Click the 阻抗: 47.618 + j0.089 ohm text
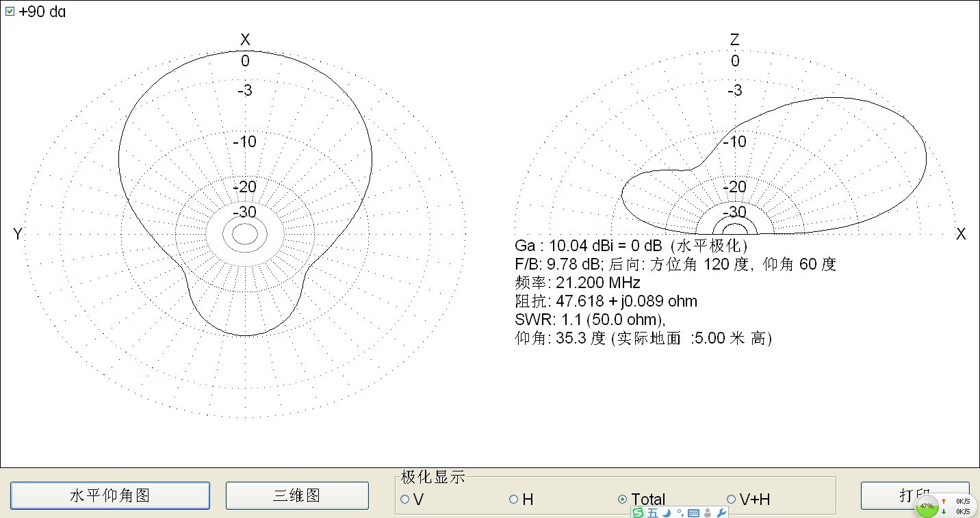 click(x=606, y=301)
